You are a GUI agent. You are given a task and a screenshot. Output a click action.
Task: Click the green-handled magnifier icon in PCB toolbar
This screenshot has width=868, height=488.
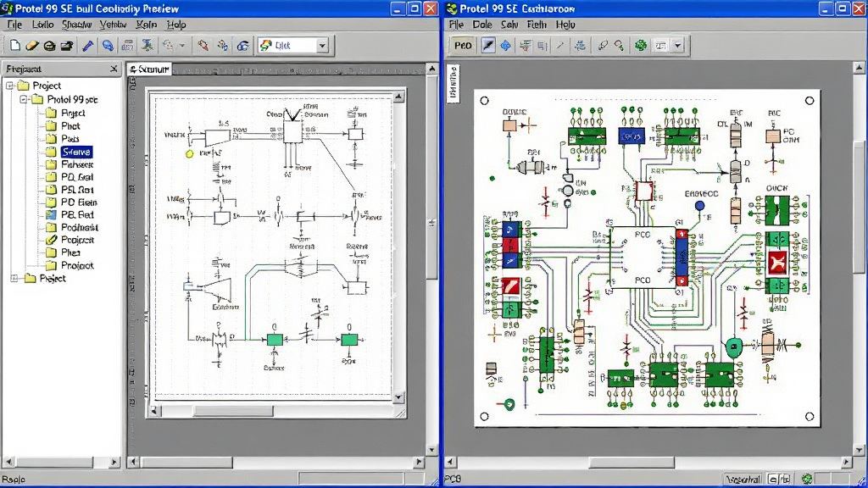[x=620, y=46]
